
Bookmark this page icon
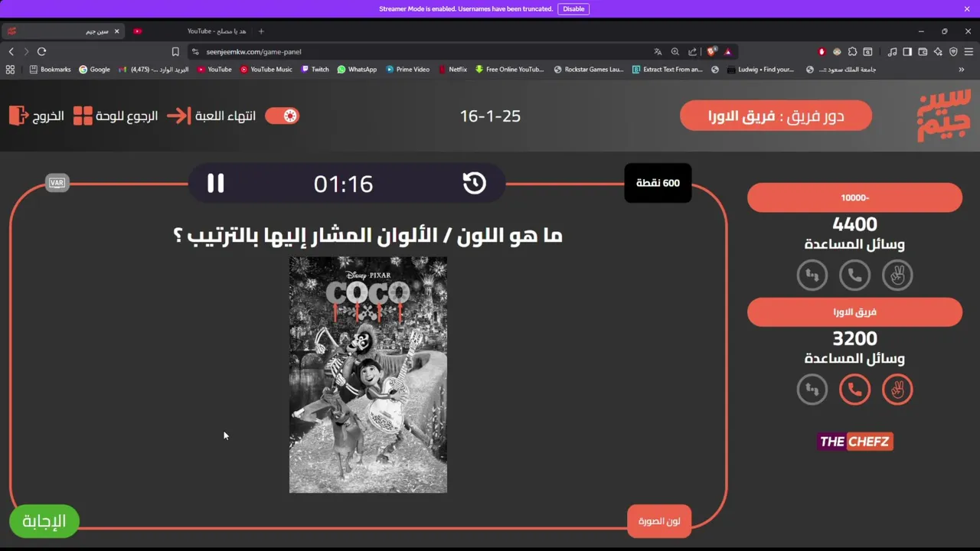[175, 51]
